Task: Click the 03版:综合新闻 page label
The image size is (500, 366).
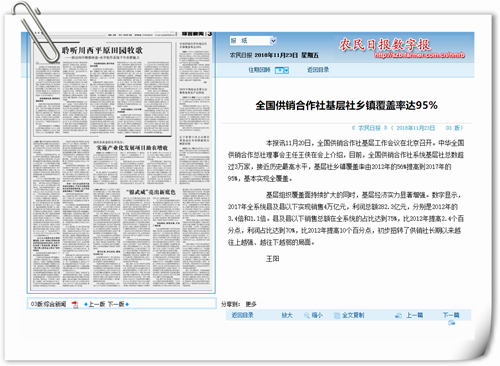Action: click(48, 304)
